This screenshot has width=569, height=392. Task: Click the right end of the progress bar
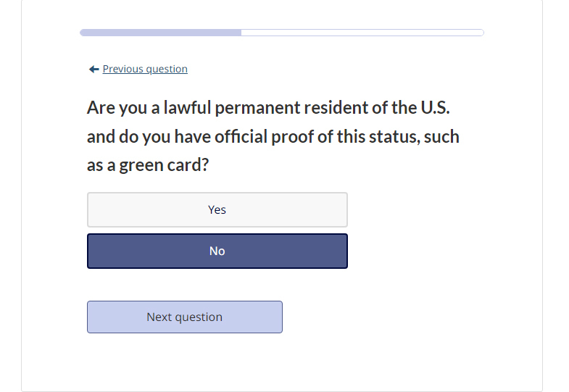coord(481,33)
